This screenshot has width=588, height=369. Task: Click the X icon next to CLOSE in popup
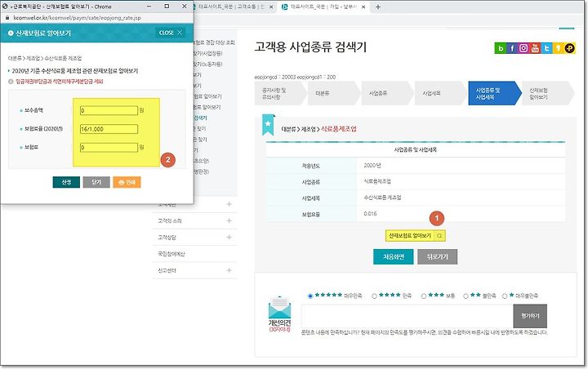coord(180,33)
